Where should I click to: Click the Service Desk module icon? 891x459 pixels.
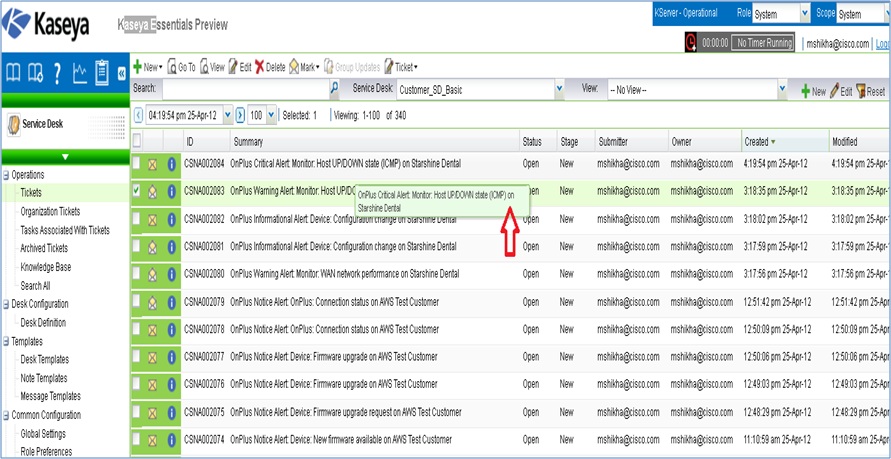click(13, 124)
